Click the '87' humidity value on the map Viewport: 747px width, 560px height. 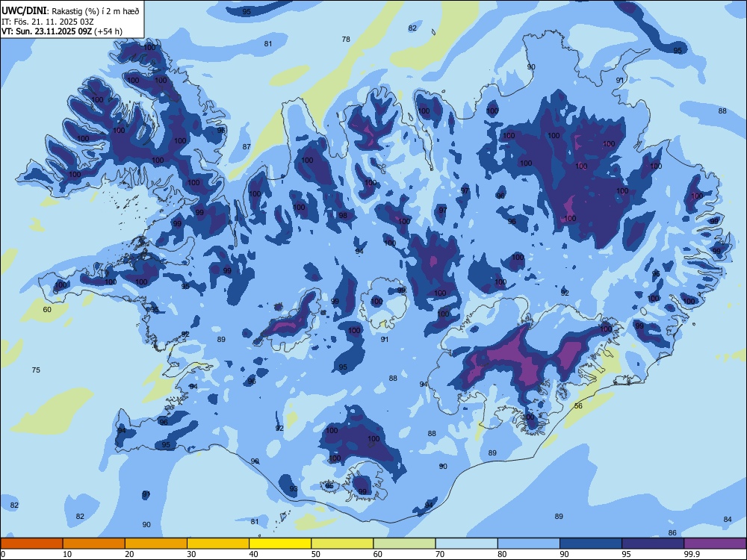(x=247, y=146)
